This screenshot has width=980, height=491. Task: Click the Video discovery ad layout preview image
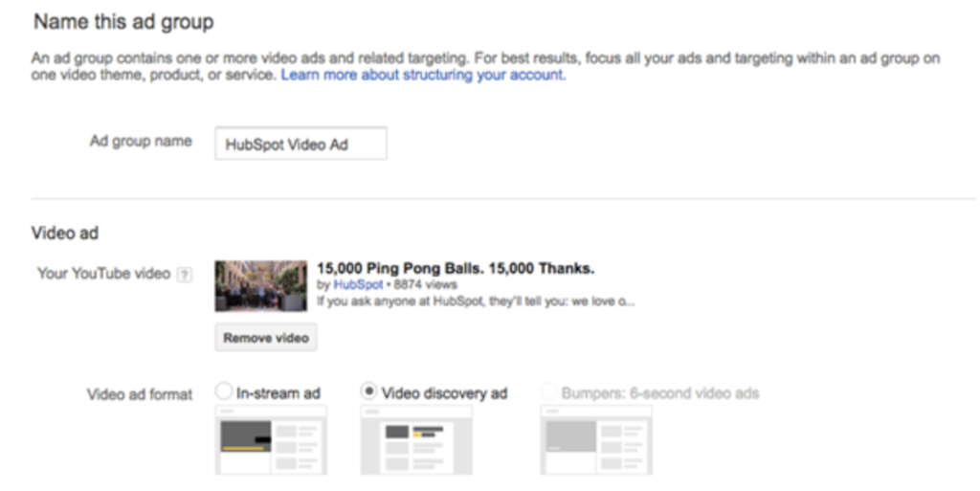point(416,439)
